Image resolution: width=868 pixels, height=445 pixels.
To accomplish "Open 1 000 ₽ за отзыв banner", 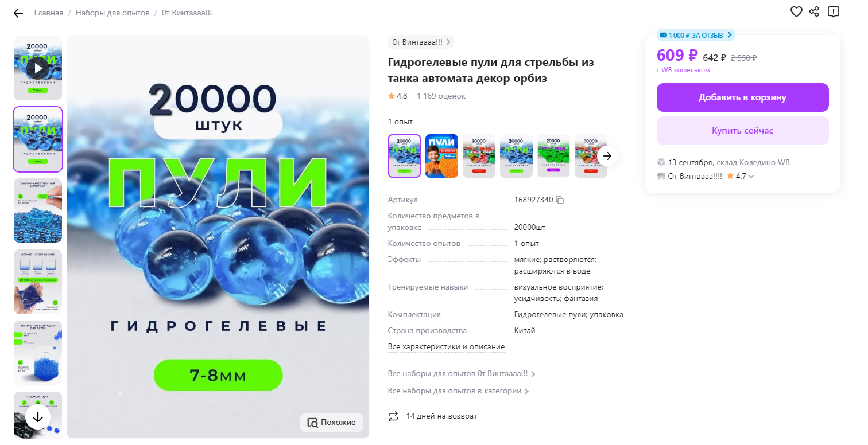I will coord(696,35).
